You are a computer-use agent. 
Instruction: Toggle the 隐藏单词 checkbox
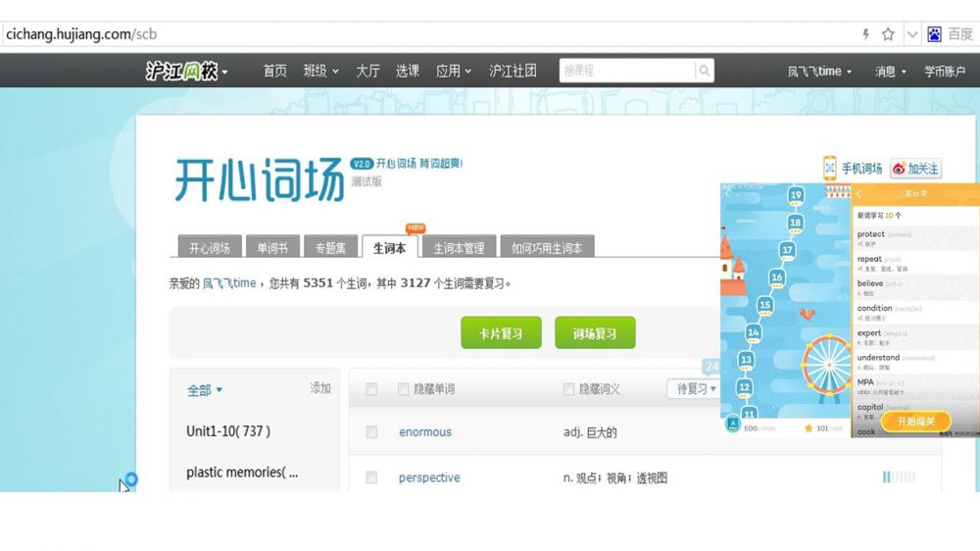[x=404, y=389]
